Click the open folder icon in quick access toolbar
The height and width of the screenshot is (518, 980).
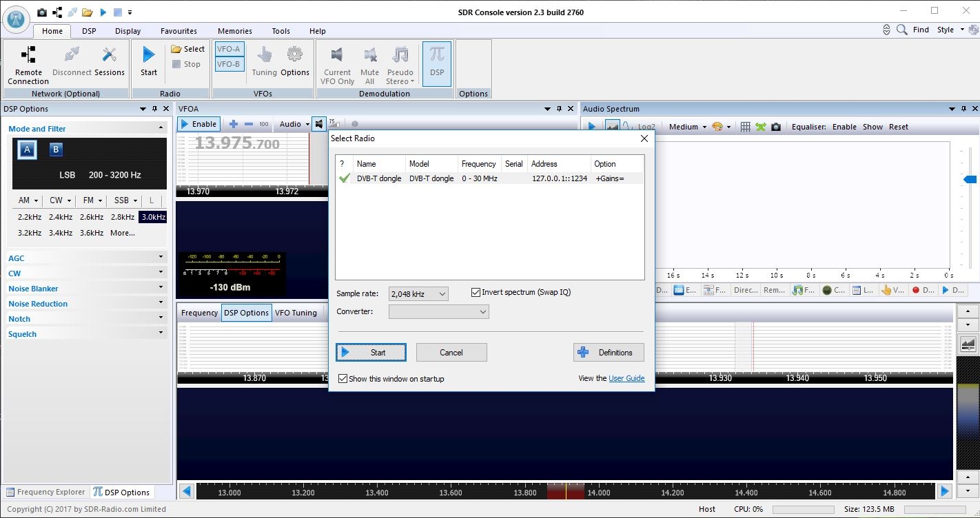pyautogui.click(x=88, y=12)
